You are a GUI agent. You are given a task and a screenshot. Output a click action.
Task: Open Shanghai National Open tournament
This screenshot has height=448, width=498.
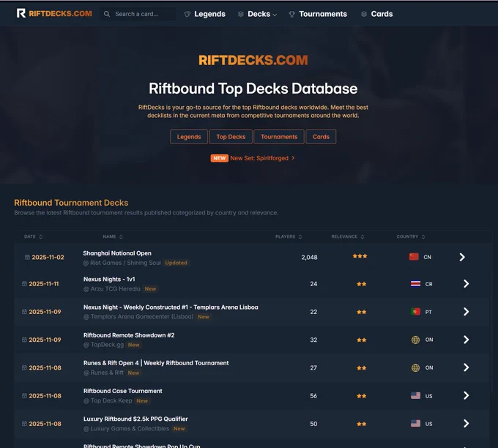[x=117, y=253]
